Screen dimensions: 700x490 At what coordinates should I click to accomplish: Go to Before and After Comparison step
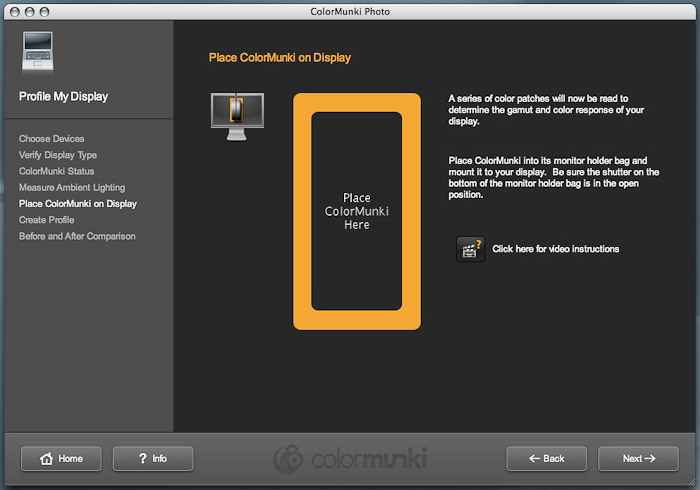tap(77, 236)
